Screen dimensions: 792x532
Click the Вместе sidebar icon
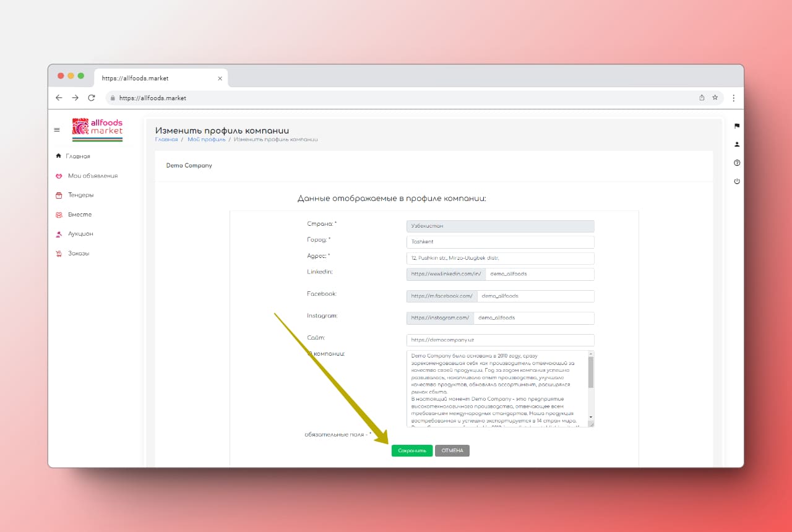pyautogui.click(x=59, y=215)
